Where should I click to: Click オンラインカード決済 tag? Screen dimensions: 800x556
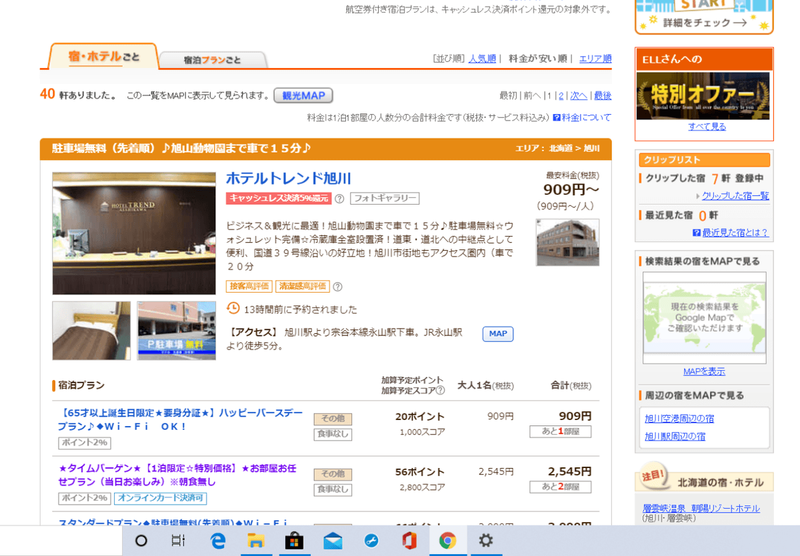(160, 498)
